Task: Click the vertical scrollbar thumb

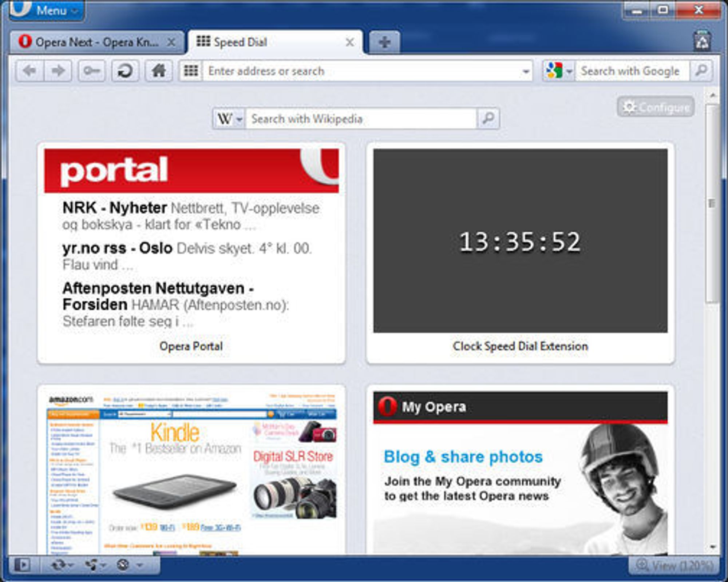Action: [712, 203]
